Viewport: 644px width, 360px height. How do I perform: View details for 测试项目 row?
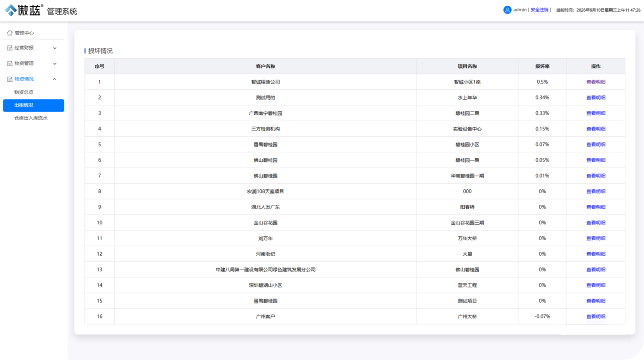click(x=595, y=301)
